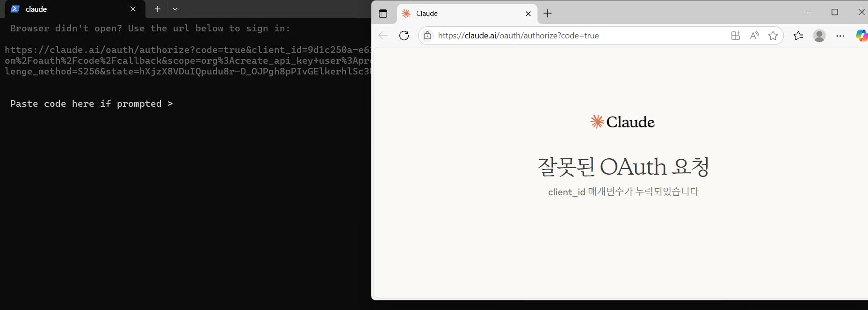Click the Claude logo on the page

tap(622, 122)
